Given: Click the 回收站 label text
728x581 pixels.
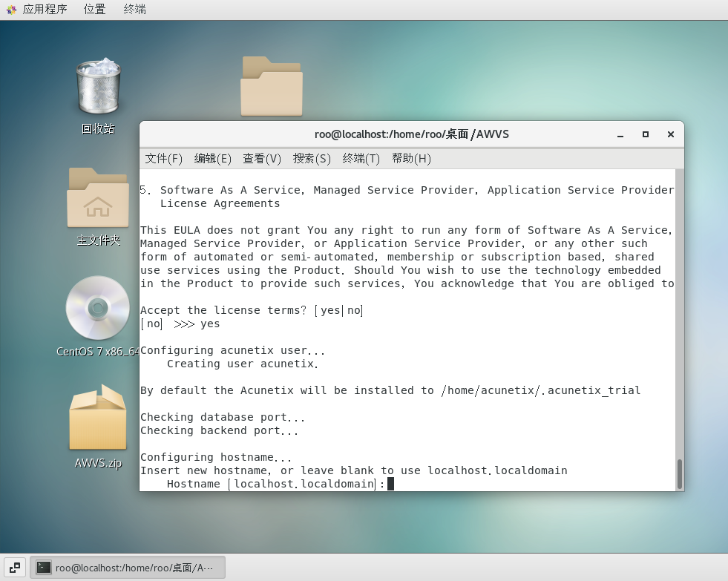Looking at the screenshot, I should click(98, 128).
